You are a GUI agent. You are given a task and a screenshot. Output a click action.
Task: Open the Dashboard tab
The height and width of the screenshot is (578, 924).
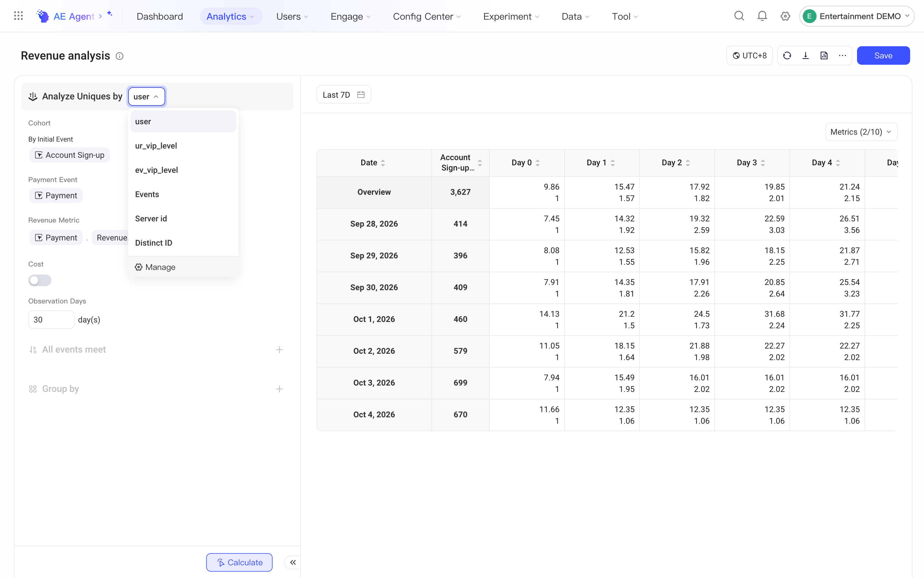[x=160, y=16]
